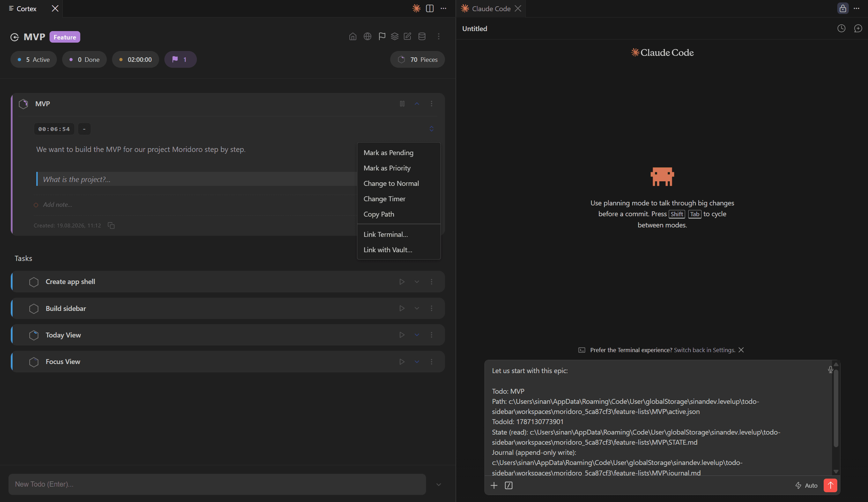Choose Link Terminal... menu item

[x=399, y=234]
